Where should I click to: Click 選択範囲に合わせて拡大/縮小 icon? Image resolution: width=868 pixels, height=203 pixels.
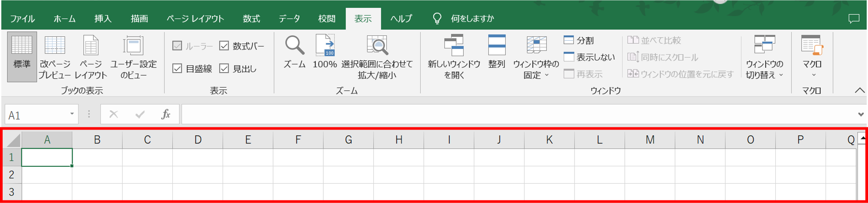pyautogui.click(x=377, y=45)
